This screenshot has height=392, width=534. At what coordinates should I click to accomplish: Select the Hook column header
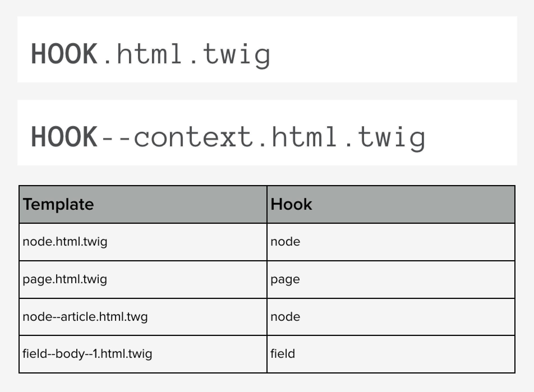291,204
